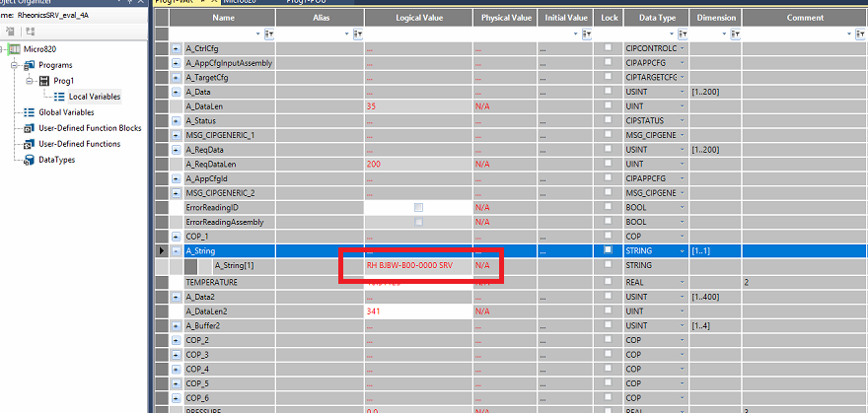Screen dimensions: 868x413
Task: Toggle ErrorReadingAssembly logical value checkbox
Action: pos(418,222)
